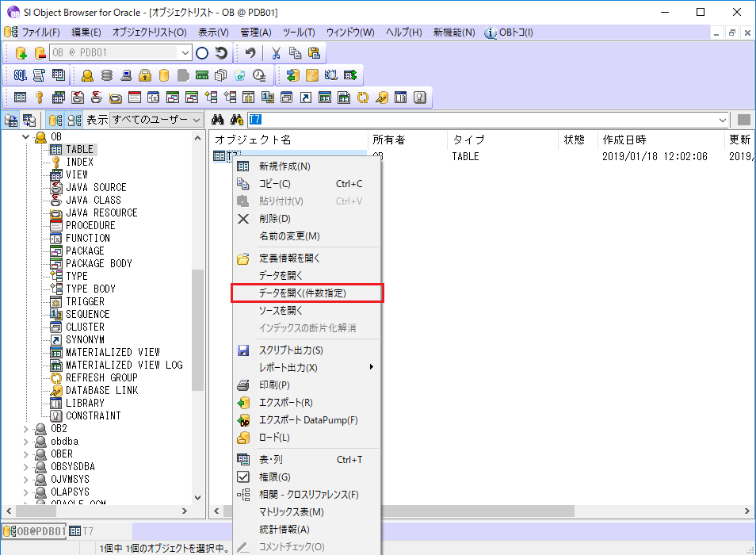Screen dimensions: 756x555
Task: Click the paste clipboard toolbar icon
Action: click(x=314, y=53)
